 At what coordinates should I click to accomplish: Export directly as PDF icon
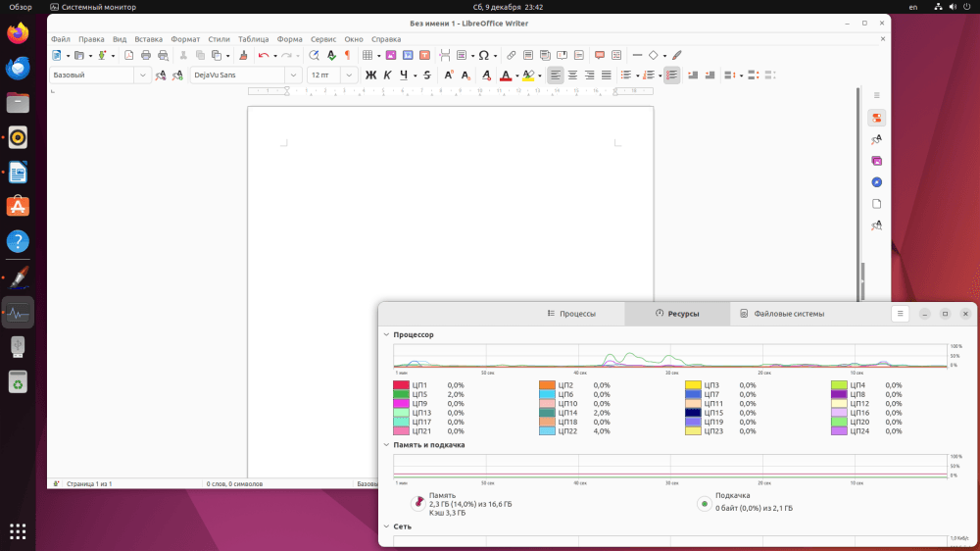pos(128,55)
